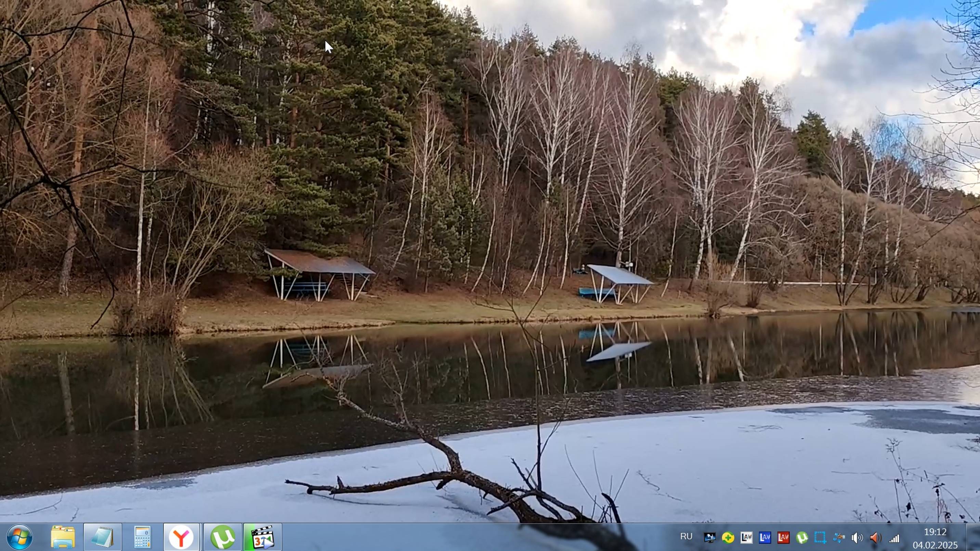Open the uTorrent taskbar button
Screen dimensions: 980x551
pyautogui.click(x=223, y=537)
